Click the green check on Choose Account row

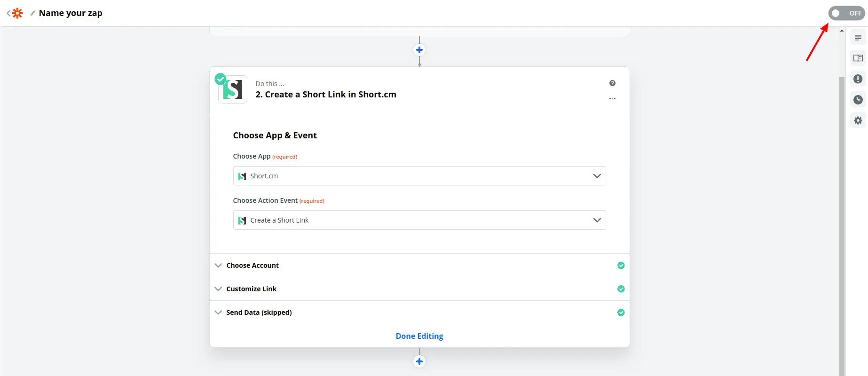click(x=621, y=265)
